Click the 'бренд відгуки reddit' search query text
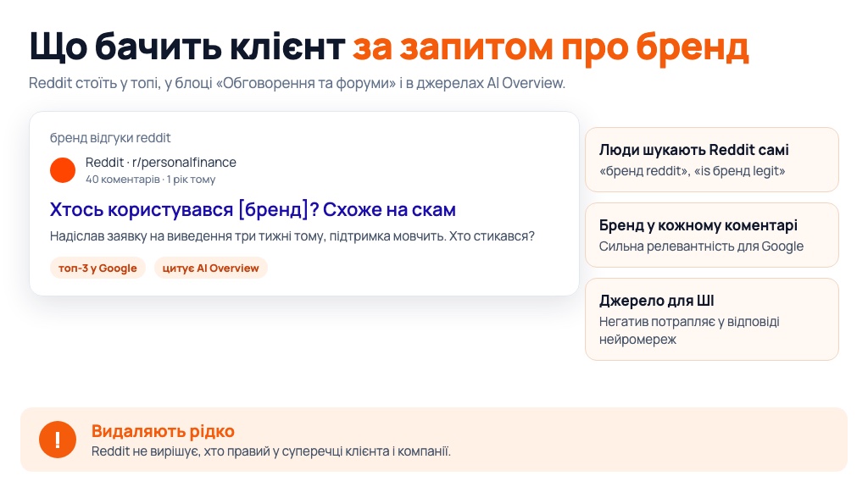Screen dimensions: 868x487 (x=110, y=138)
